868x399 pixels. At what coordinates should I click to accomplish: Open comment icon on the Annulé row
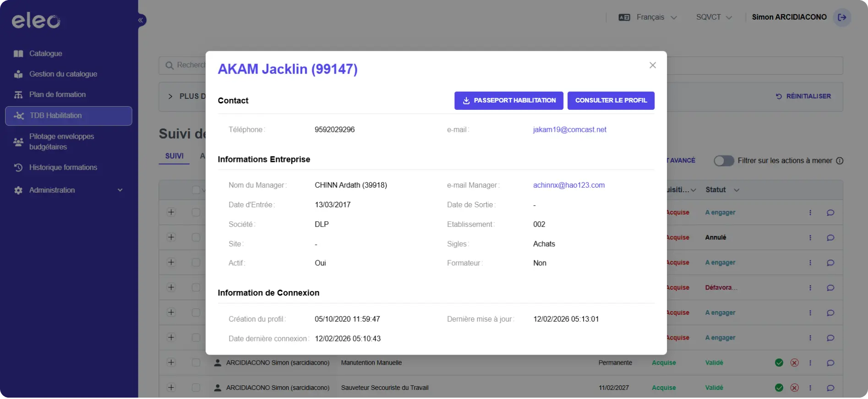click(830, 238)
